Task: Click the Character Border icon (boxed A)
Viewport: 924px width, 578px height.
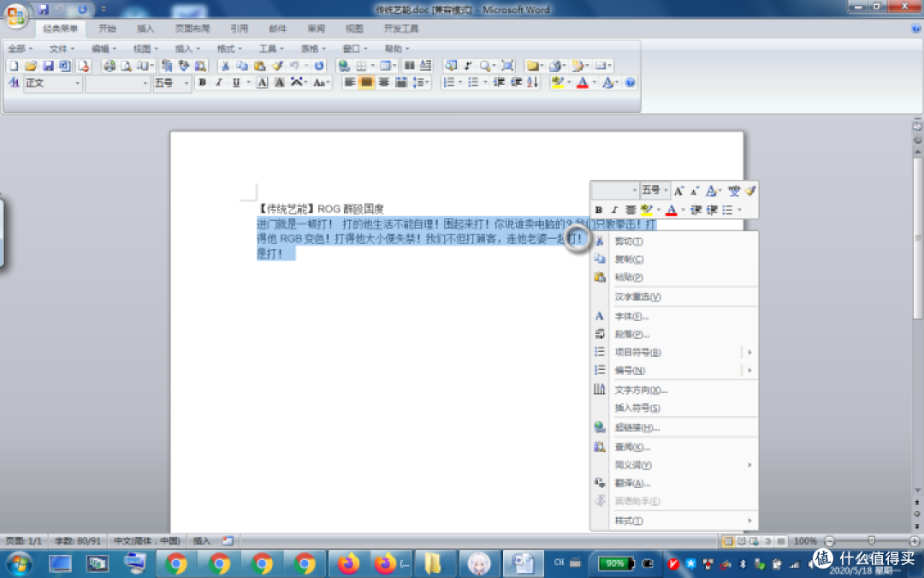Action: pos(263,82)
